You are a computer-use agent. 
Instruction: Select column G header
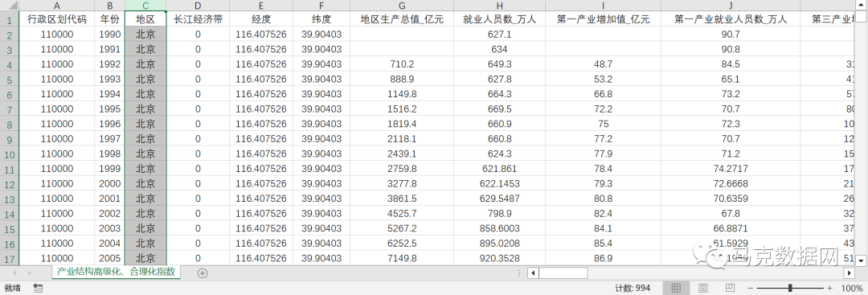pyautogui.click(x=402, y=6)
